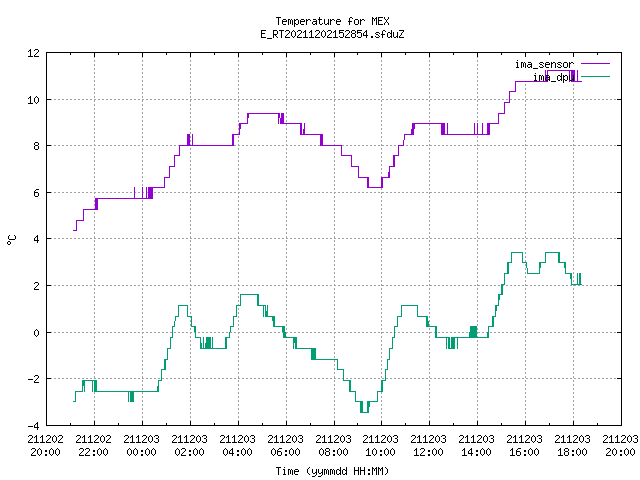
Task: Select the file name "E_RT20211202152854.sfduZ" subtitle
Action: point(332,34)
